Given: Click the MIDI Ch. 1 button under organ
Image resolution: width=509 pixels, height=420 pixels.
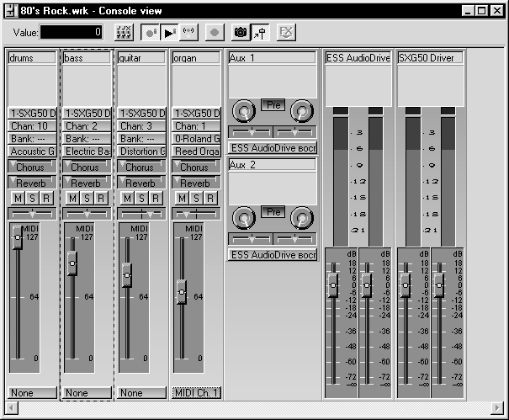Looking at the screenshot, I should click(195, 393).
